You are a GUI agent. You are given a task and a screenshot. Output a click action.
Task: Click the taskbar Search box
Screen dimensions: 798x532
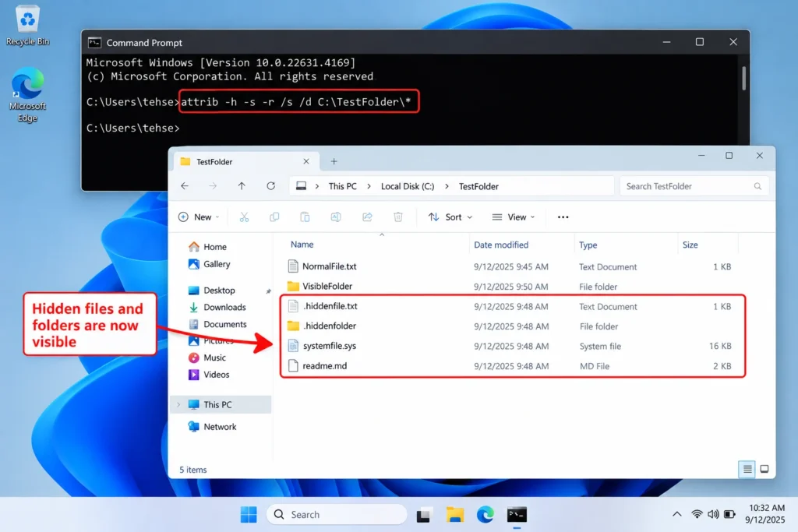[x=337, y=515]
